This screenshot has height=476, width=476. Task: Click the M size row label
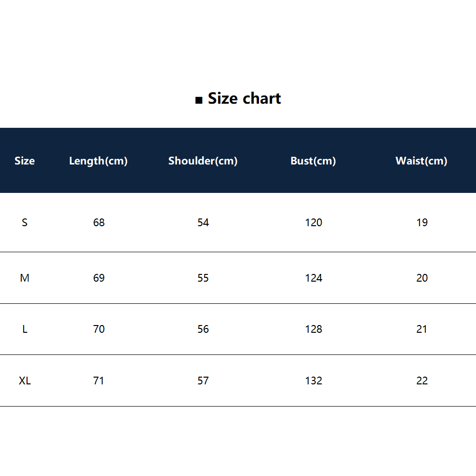(25, 278)
